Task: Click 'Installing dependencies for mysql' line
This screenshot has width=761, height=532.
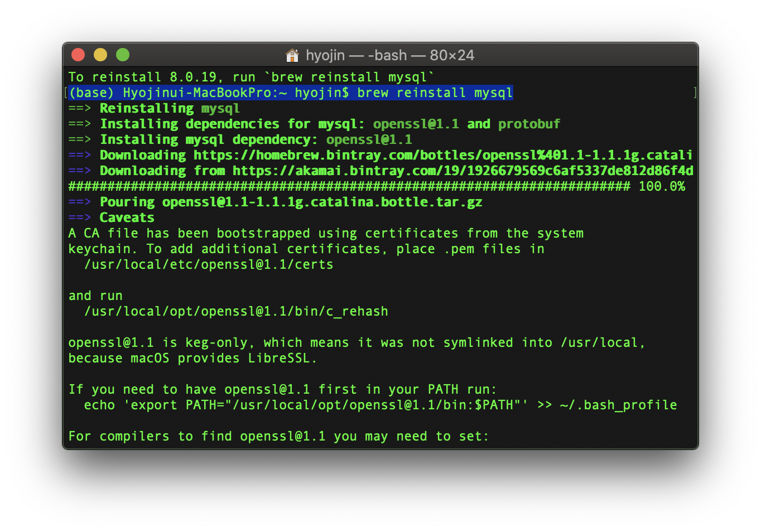Action: [314, 124]
